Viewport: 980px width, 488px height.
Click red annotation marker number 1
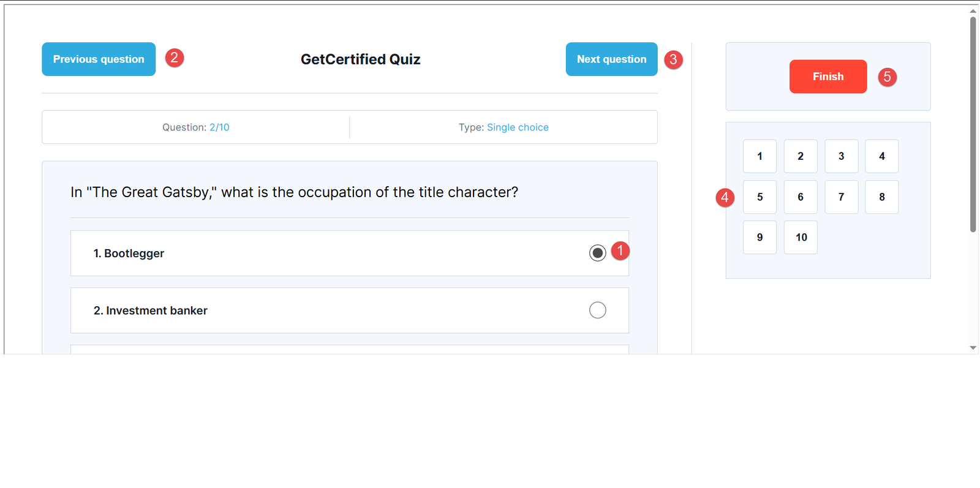click(620, 250)
